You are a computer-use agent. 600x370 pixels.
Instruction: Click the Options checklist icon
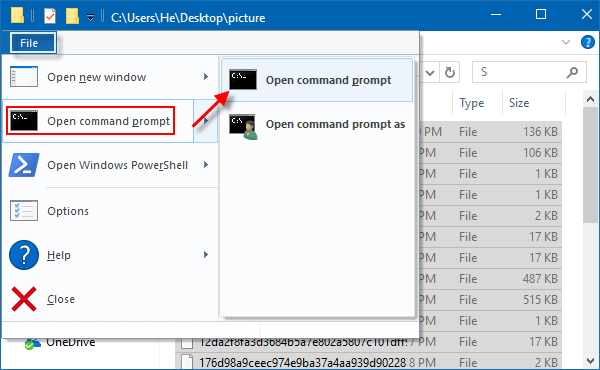[24, 211]
